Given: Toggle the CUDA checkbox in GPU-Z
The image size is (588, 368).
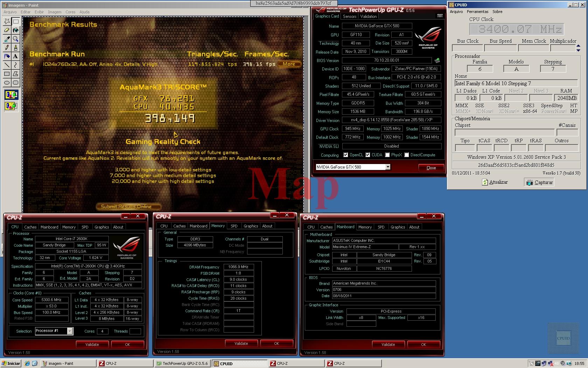Looking at the screenshot, I should pyautogui.click(x=368, y=155).
